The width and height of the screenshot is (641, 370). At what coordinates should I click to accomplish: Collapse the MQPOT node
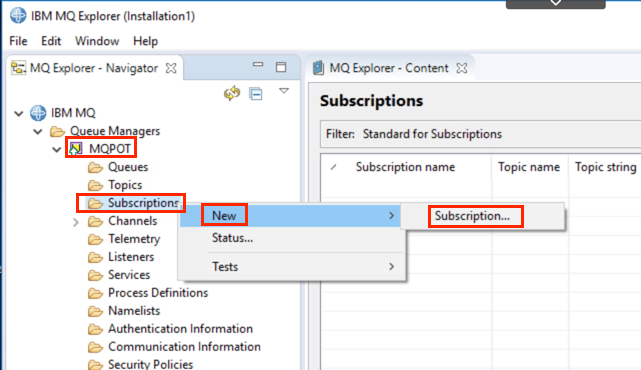click(57, 149)
